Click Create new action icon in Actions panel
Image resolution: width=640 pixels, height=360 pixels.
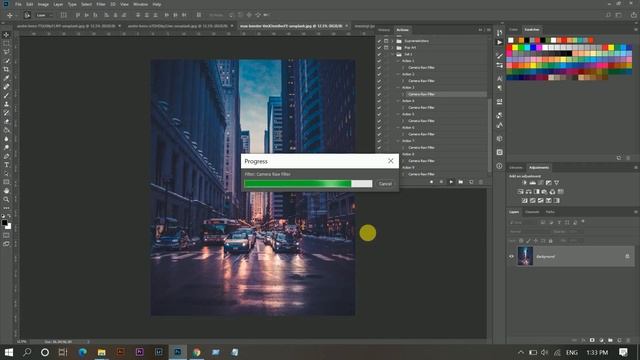471,182
